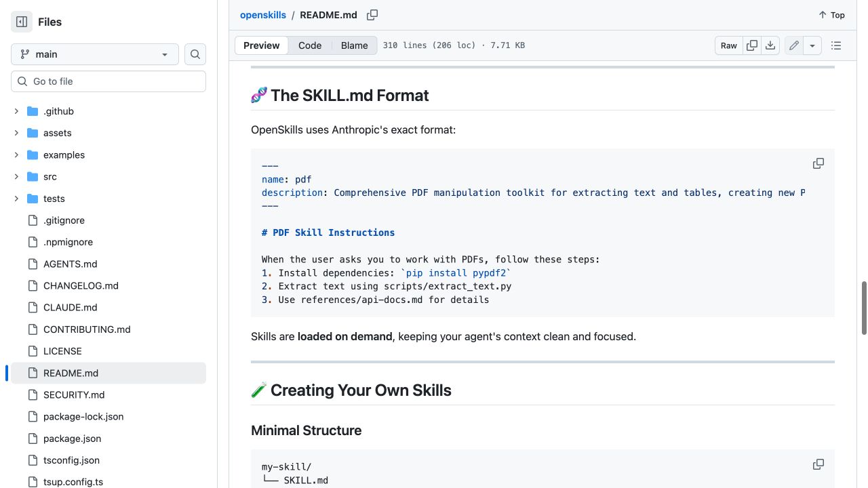868x488 pixels.
Task: Click the '# PDF Skill Instructions' code line
Action: [328, 232]
